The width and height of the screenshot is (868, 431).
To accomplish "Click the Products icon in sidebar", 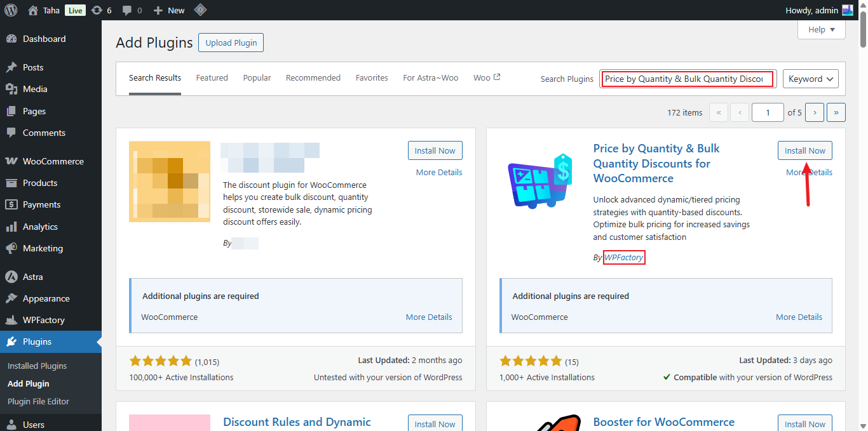I will 11,183.
